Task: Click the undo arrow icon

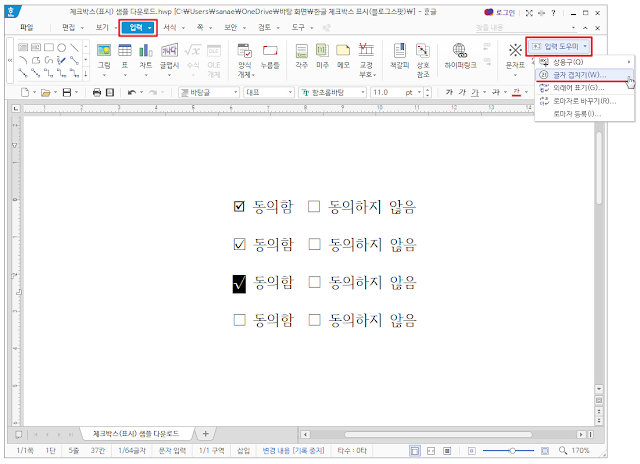Action: (132, 93)
